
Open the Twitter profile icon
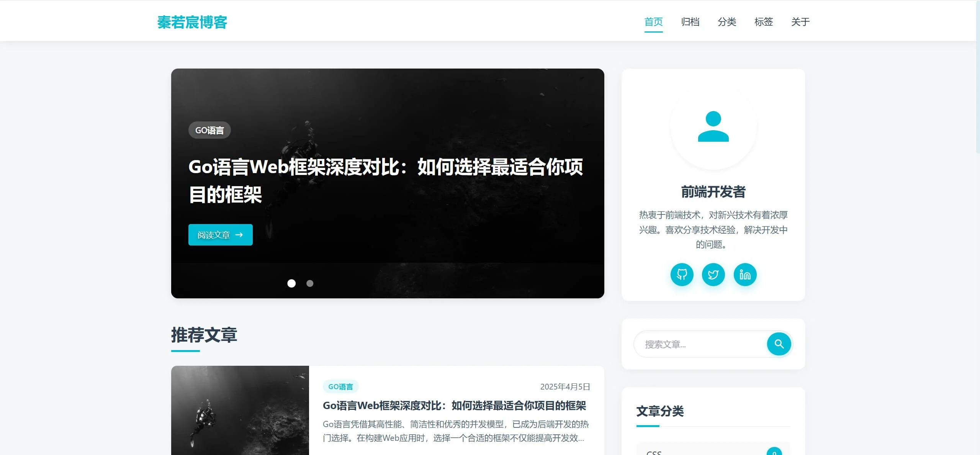(713, 274)
